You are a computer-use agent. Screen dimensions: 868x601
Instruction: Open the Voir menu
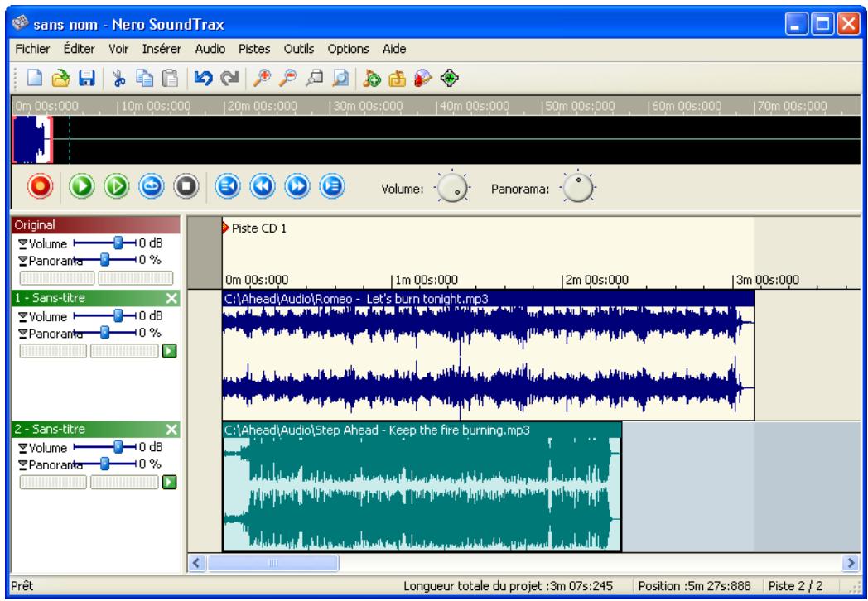tap(118, 49)
